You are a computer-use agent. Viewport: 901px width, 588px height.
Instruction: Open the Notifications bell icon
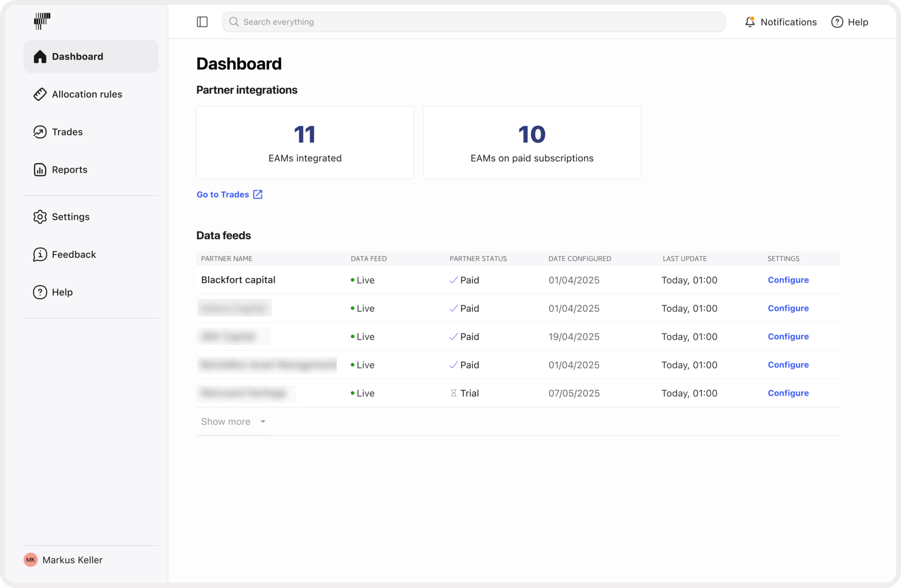pos(749,22)
